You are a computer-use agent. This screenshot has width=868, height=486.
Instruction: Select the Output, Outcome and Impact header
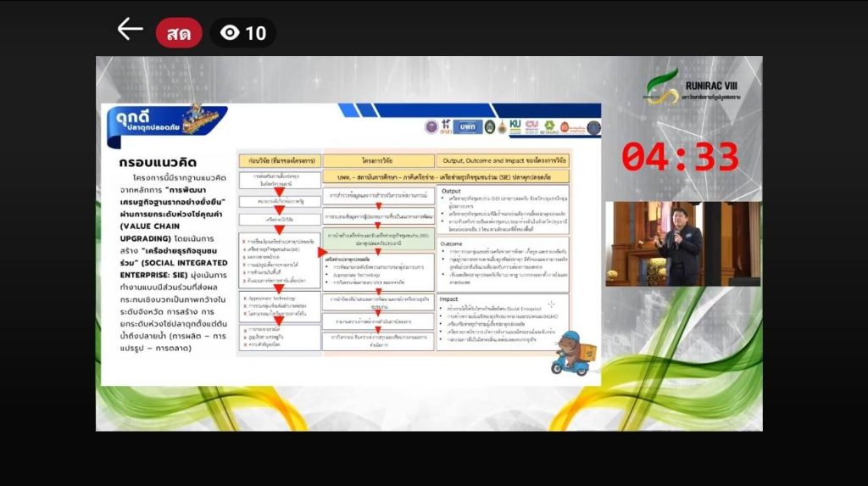pyautogui.click(x=503, y=159)
